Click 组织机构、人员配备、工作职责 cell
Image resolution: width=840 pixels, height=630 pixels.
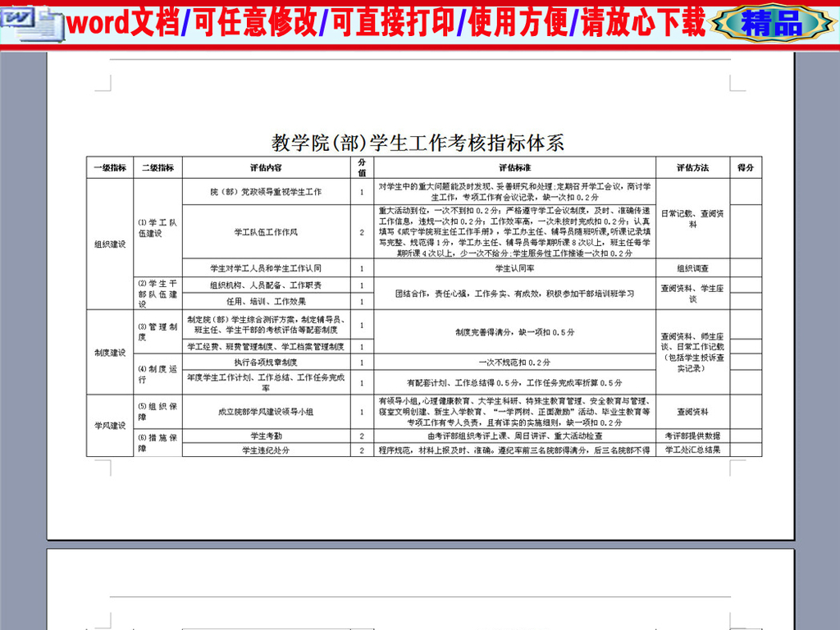pyautogui.click(x=267, y=285)
